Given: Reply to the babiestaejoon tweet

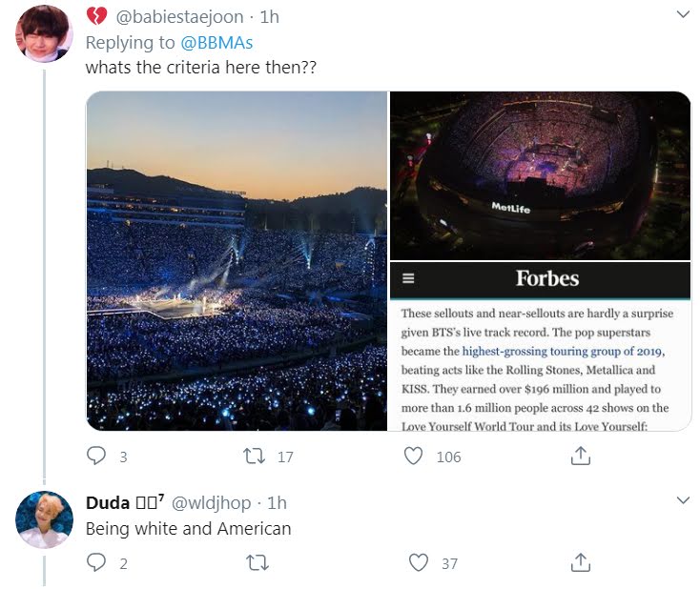Looking at the screenshot, I should coord(96,457).
